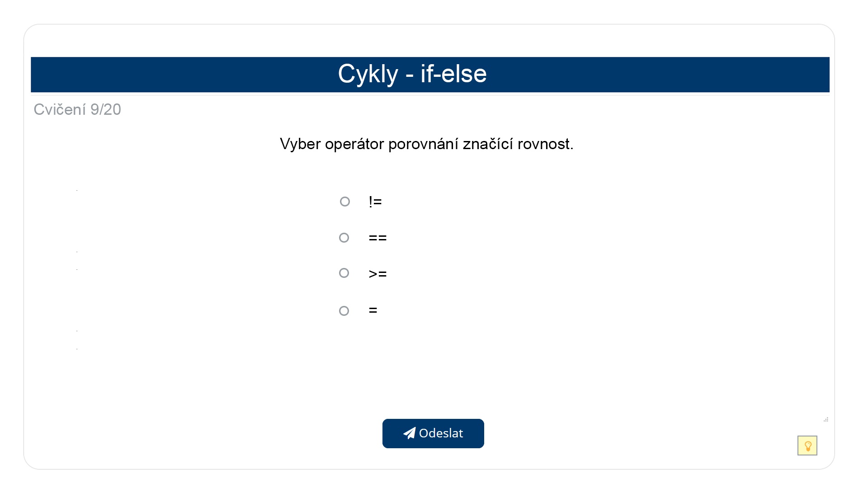The width and height of the screenshot is (868, 488).
Task: Submit the quiz answer
Action: 433,433
